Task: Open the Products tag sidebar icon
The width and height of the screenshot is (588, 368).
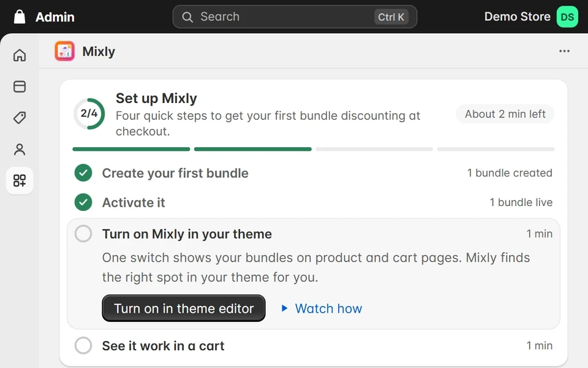Action: 20,118
